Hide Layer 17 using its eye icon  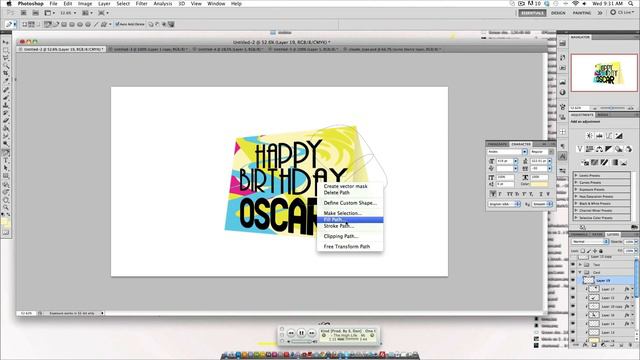click(x=573, y=289)
